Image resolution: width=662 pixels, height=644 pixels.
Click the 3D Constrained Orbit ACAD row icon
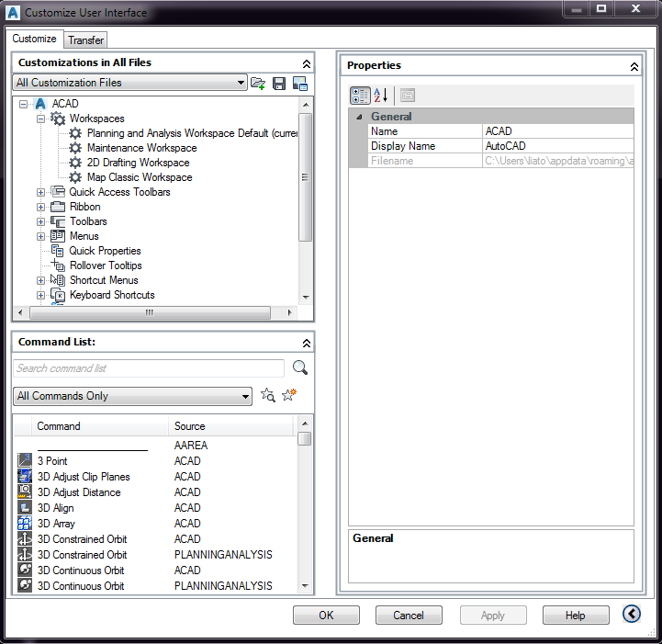point(25,538)
